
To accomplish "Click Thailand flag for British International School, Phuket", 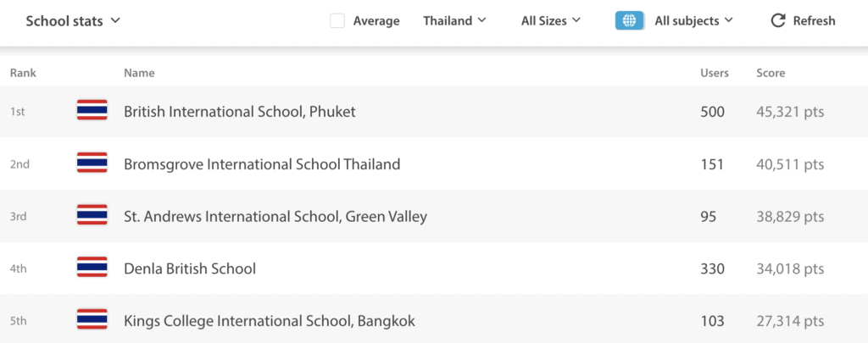I will click(x=92, y=111).
